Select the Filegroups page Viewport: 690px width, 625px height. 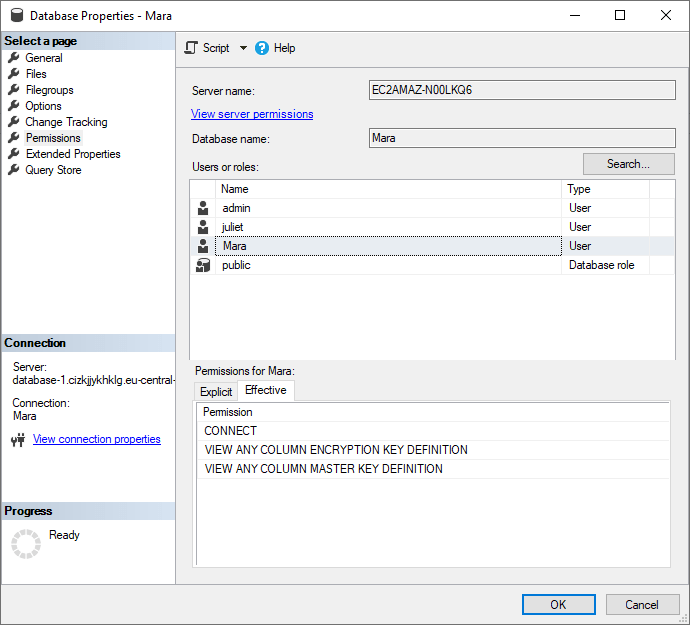(x=49, y=90)
